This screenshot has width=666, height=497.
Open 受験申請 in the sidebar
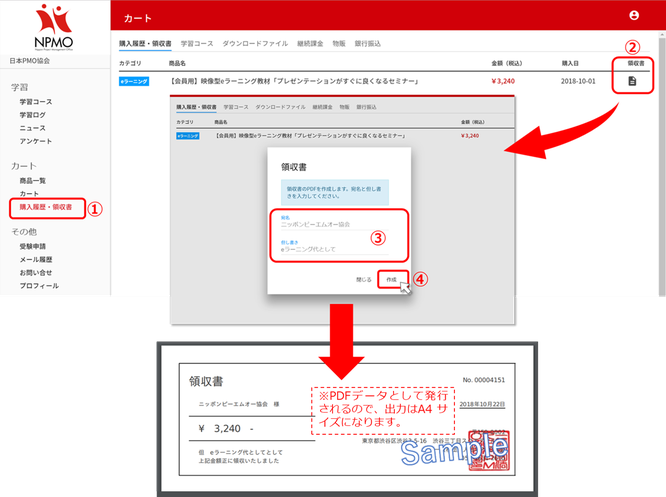pos(32,246)
